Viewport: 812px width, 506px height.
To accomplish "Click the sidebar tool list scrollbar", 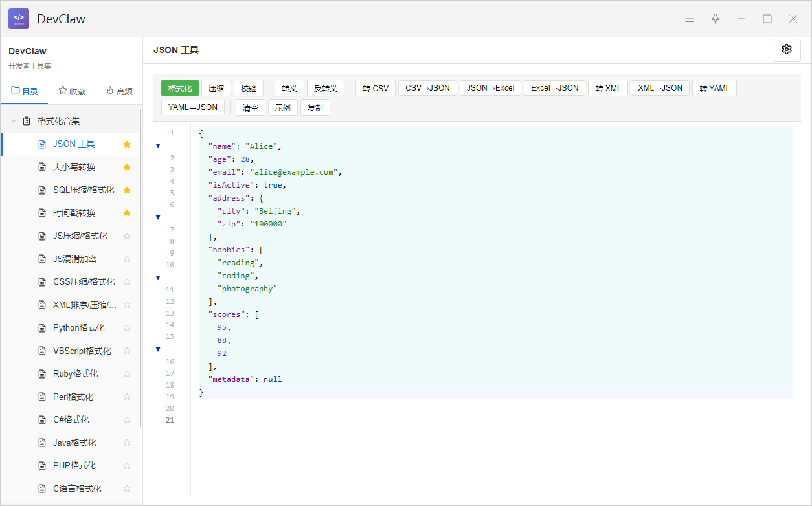I will pyautogui.click(x=140, y=265).
